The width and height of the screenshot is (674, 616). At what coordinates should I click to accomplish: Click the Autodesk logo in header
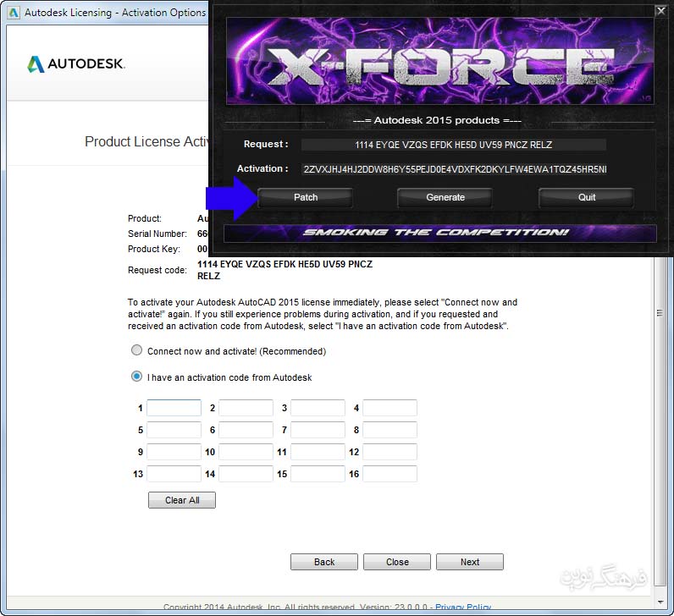76,64
